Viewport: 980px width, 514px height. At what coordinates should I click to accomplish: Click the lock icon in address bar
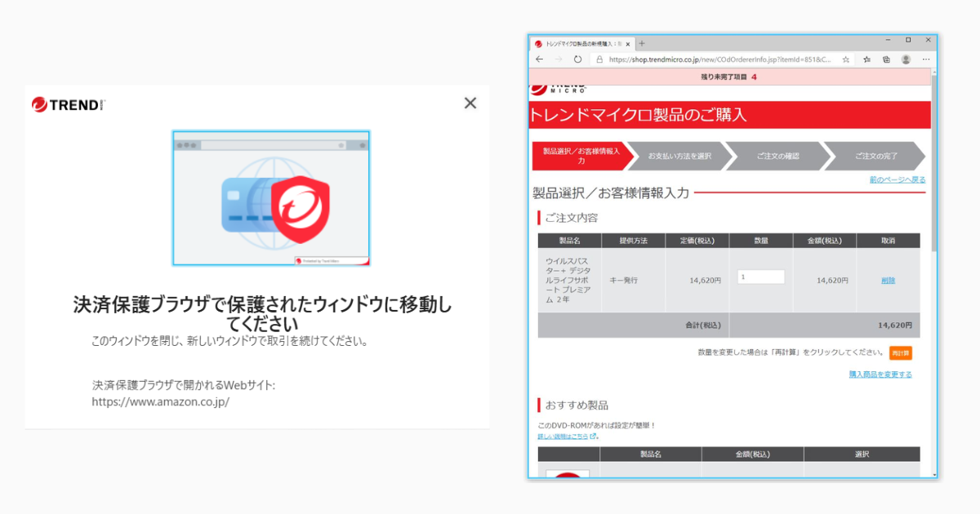[599, 60]
